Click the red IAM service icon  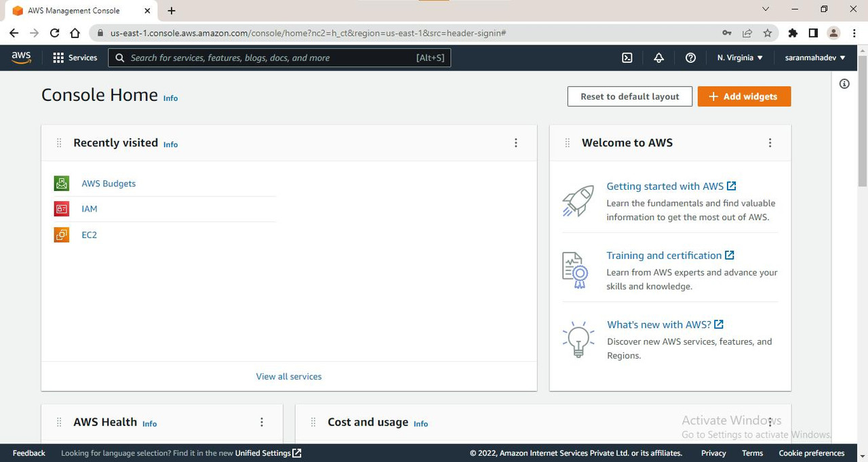pyautogui.click(x=62, y=209)
